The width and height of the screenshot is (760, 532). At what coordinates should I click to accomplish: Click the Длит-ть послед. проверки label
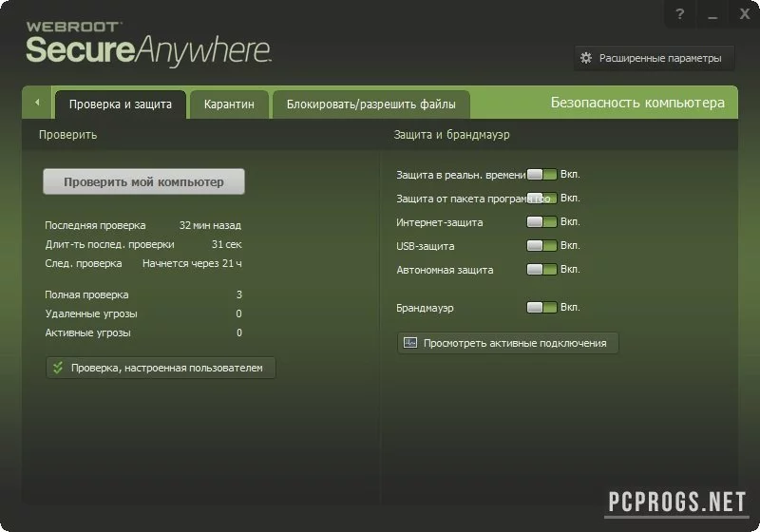109,245
